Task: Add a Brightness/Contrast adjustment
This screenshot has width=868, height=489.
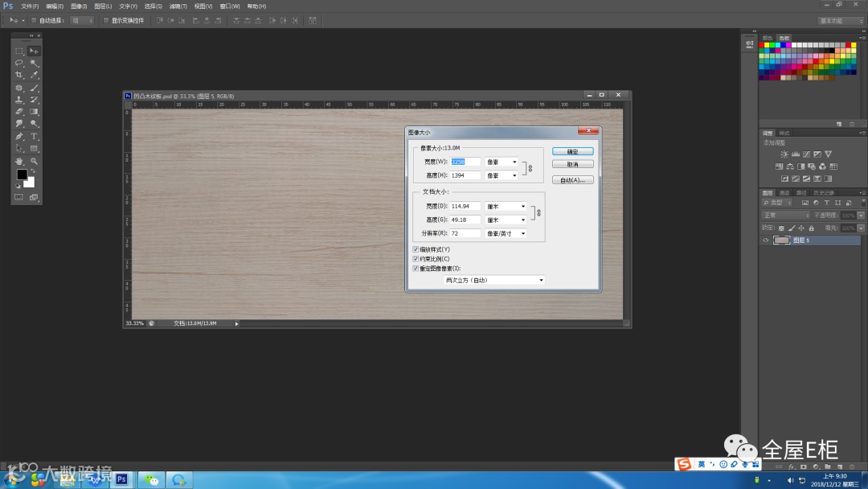Action: pyautogui.click(x=784, y=154)
